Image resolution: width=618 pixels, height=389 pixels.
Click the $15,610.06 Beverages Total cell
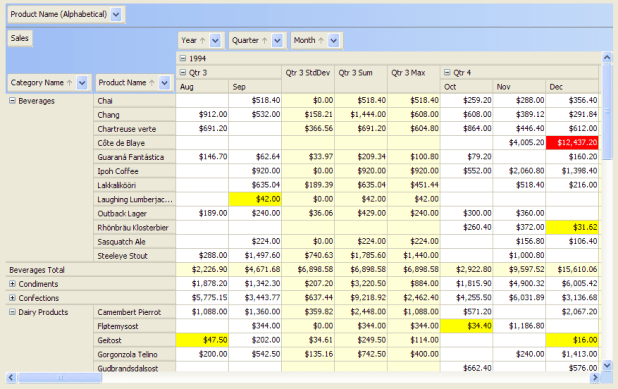(572, 270)
